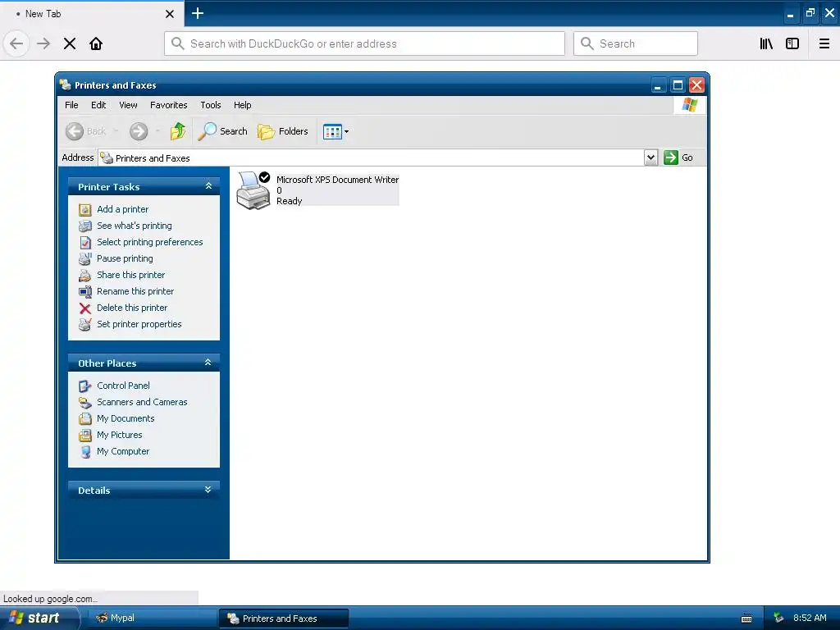Image resolution: width=840 pixels, height=630 pixels.
Task: Open a new browser tab with plus
Action: [x=198, y=13]
